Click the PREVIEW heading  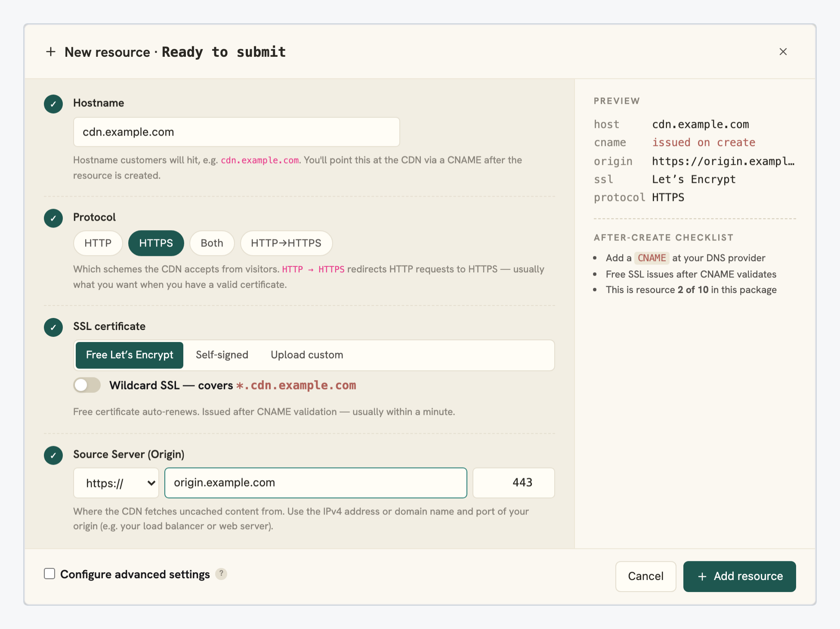pos(617,101)
